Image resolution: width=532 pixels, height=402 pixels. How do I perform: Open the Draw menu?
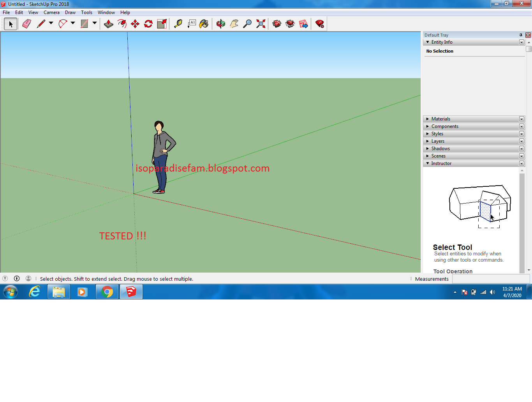pos(70,12)
